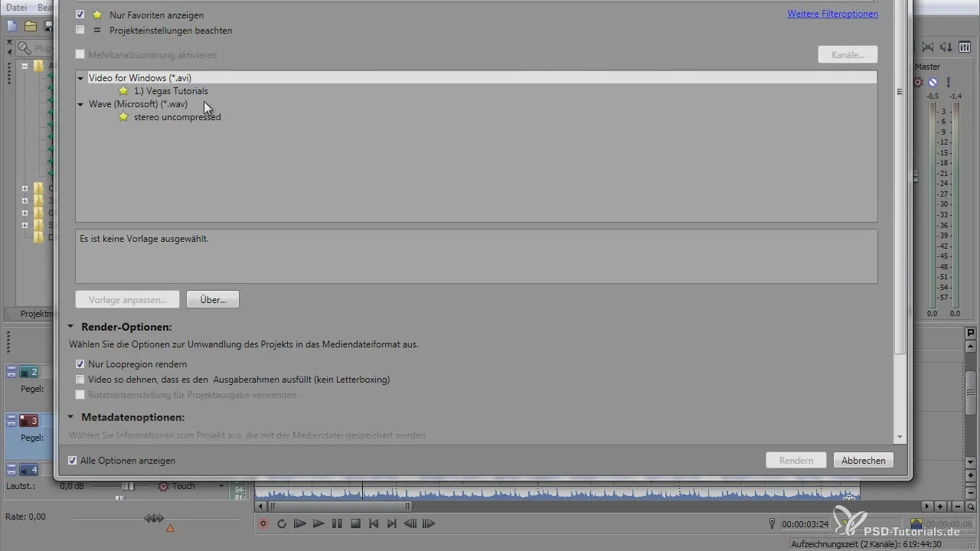Enable Projekteinstellungen beachten checkbox

pyautogui.click(x=80, y=31)
